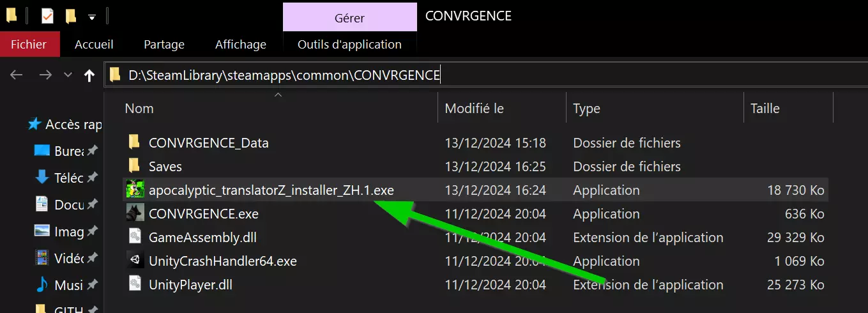Expand the quick access toolbar customize dropdown
This screenshot has height=313, width=868.
point(92,17)
